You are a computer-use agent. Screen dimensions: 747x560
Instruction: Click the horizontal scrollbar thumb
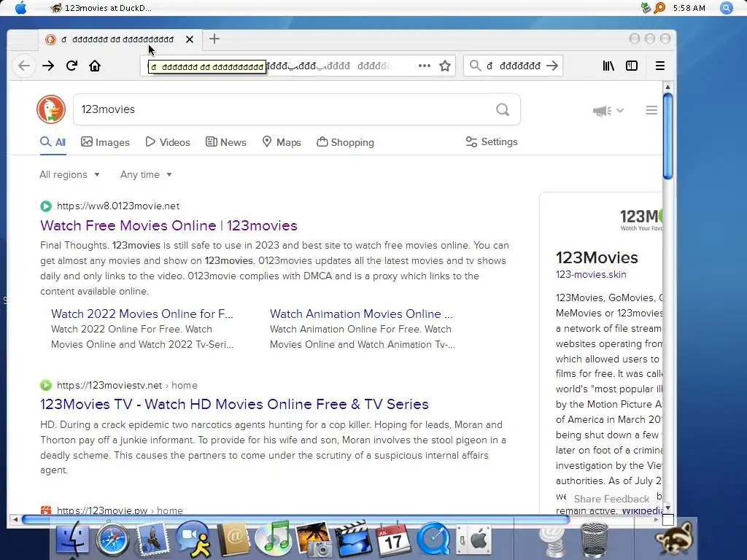click(295, 519)
